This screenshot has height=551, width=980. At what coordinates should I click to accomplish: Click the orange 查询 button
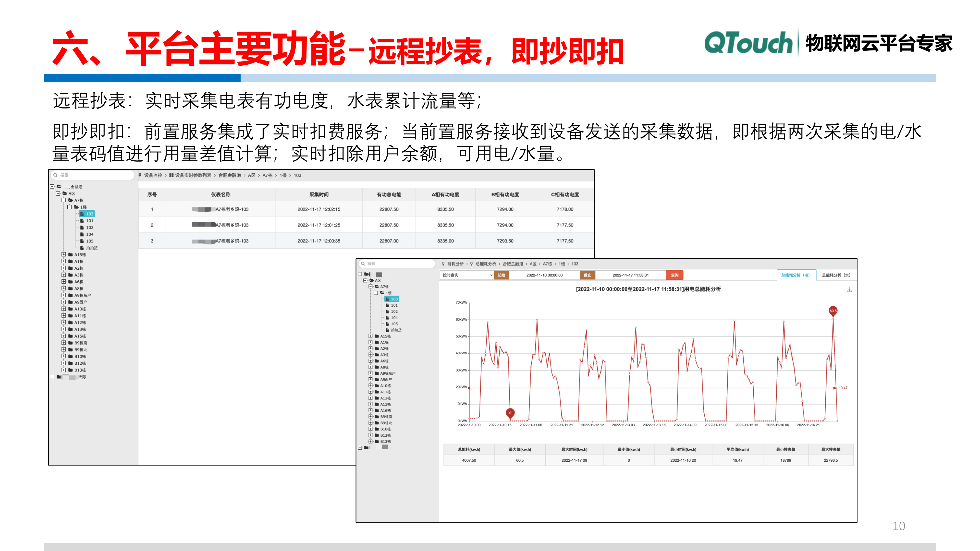(x=674, y=275)
